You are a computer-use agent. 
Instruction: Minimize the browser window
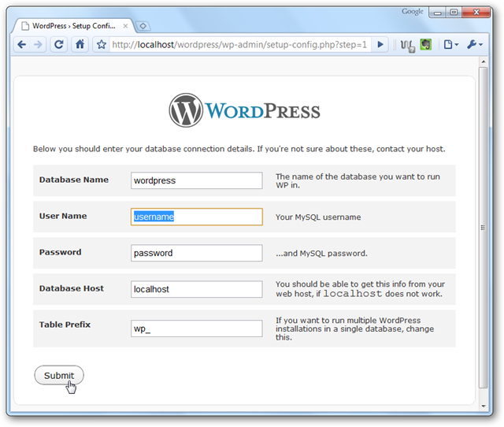coord(438,13)
